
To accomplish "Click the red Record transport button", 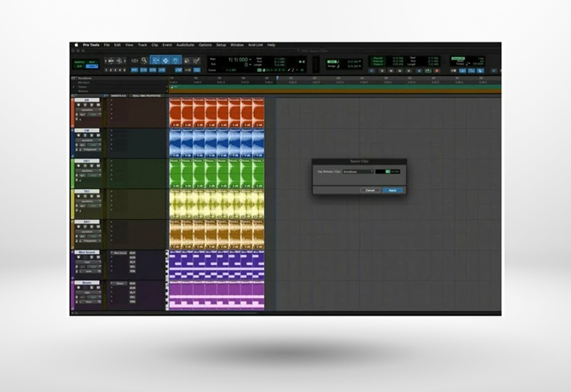I will pyautogui.click(x=436, y=71).
